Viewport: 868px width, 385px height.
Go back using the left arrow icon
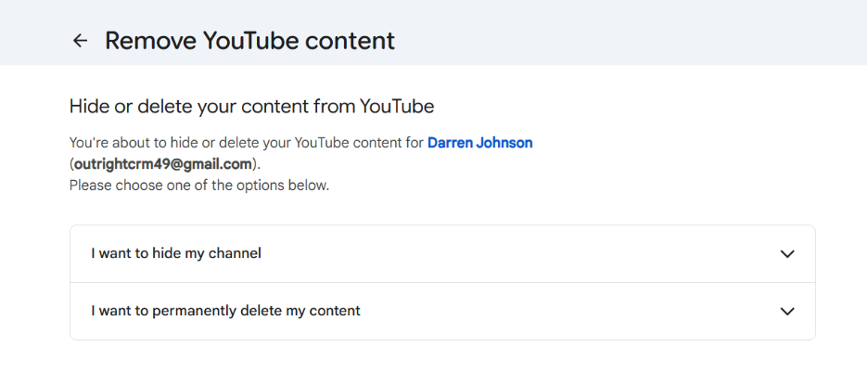(81, 41)
